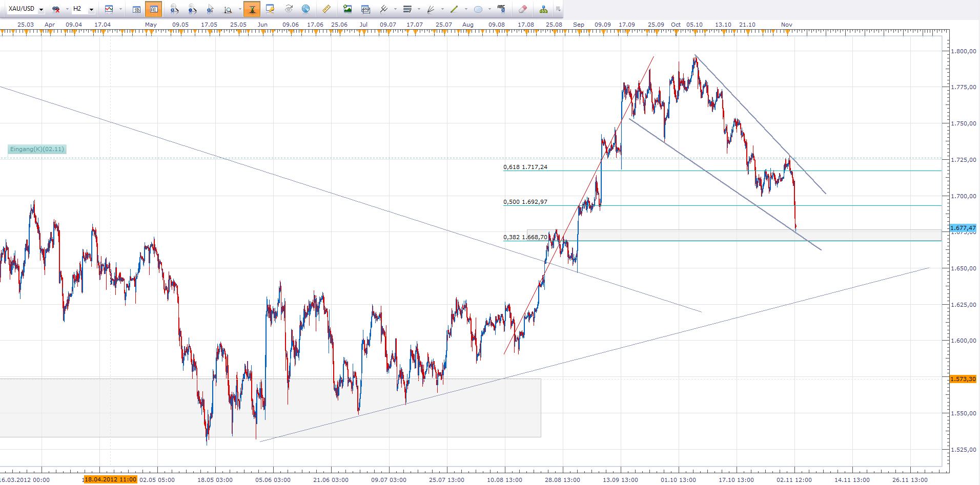980x485 pixels.
Task: Click the green hierarchy tree icon
Action: pos(543,9)
